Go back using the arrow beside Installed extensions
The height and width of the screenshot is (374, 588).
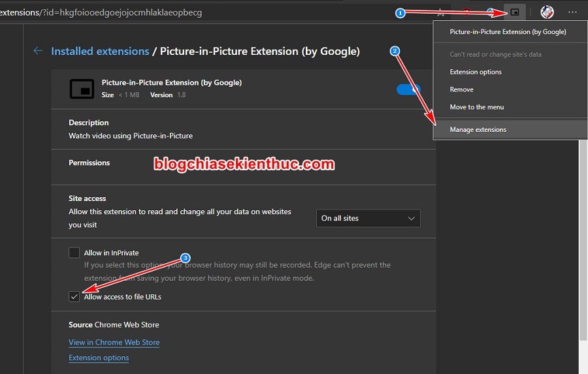[38, 51]
